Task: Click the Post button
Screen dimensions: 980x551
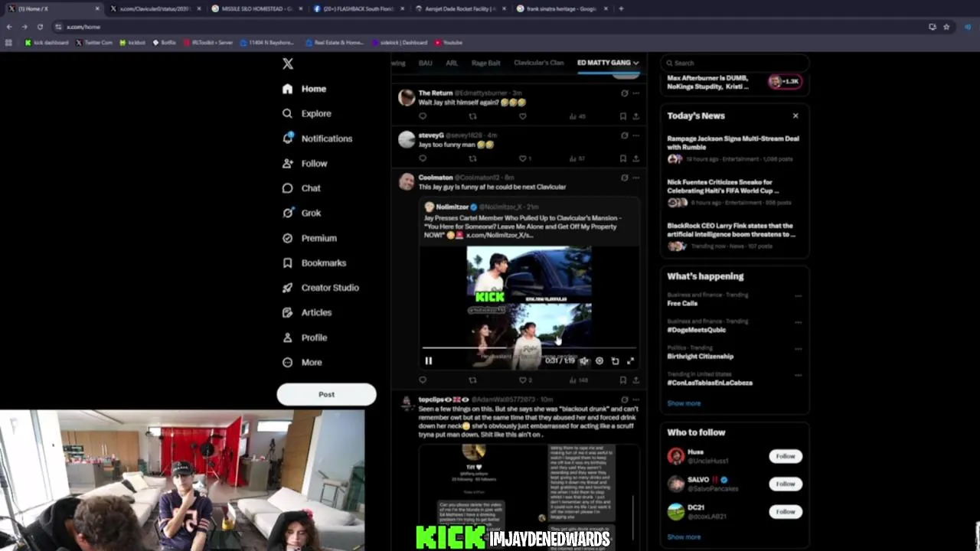Action: click(326, 395)
